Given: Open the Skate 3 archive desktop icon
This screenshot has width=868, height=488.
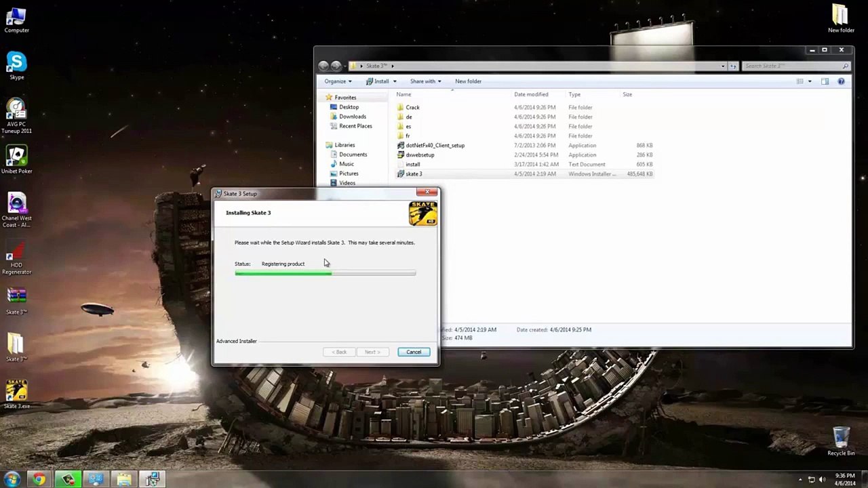Looking at the screenshot, I should tap(16, 302).
